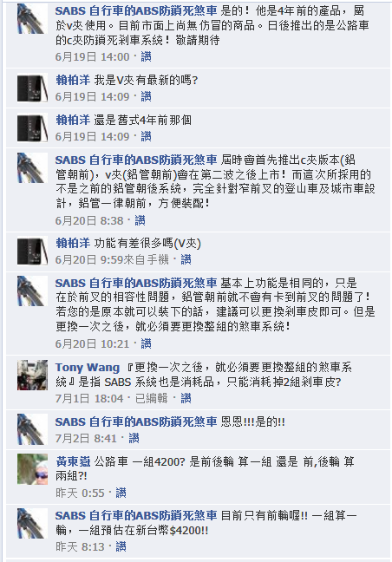Like the 昨天 0:55 comment
This screenshot has height=562, width=392.
coord(121,493)
